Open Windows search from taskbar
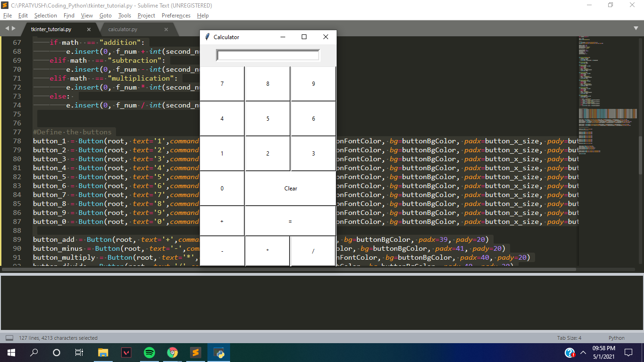Image resolution: width=644 pixels, height=362 pixels. (34, 353)
